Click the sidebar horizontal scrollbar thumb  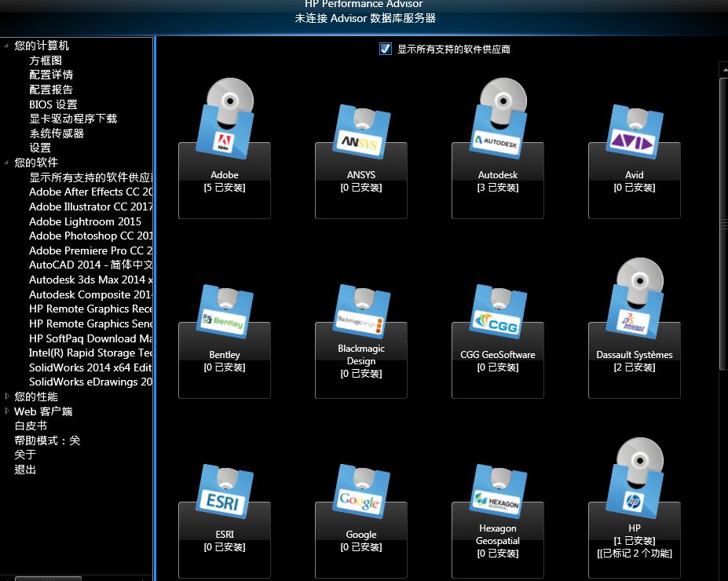coord(48,579)
